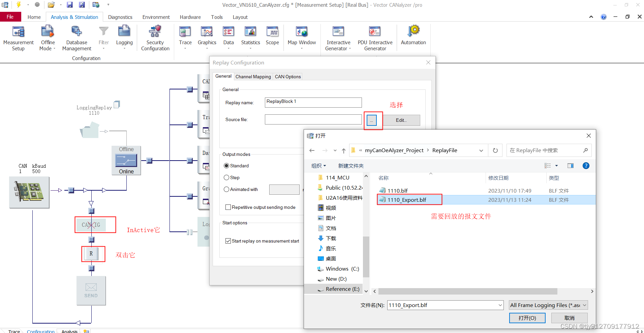Open the Data window tool
The height and width of the screenshot is (333, 644).
point(228,37)
